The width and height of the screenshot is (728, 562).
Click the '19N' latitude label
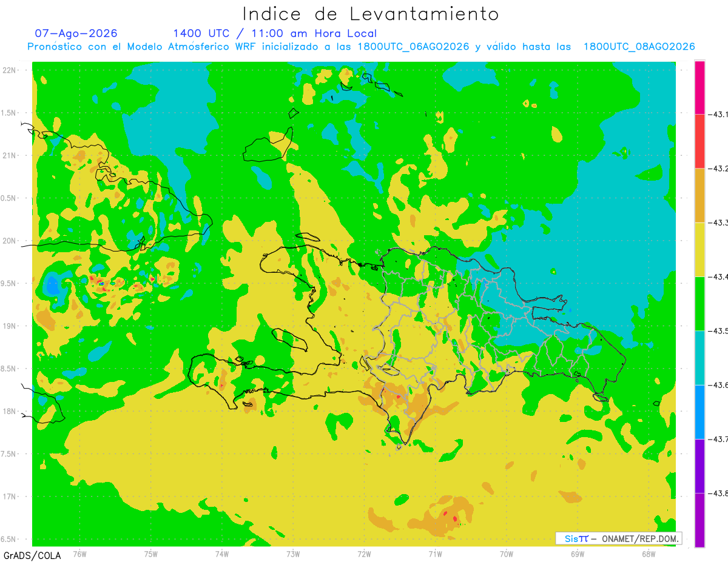[x=10, y=326]
